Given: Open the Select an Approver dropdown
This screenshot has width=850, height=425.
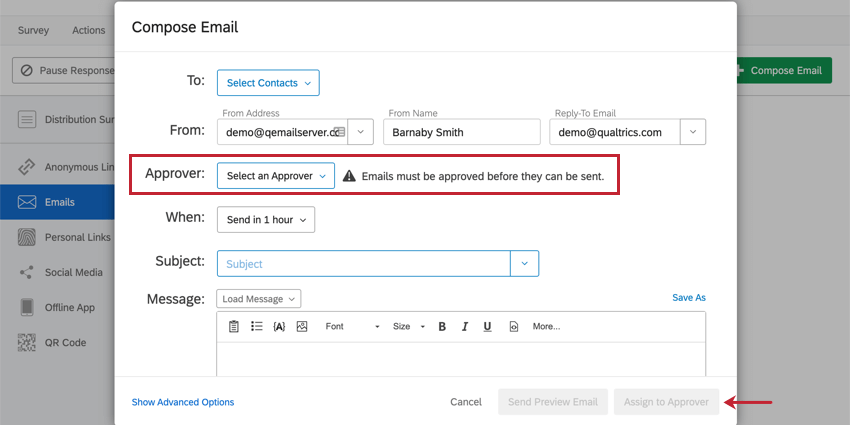Looking at the screenshot, I should tap(276, 176).
